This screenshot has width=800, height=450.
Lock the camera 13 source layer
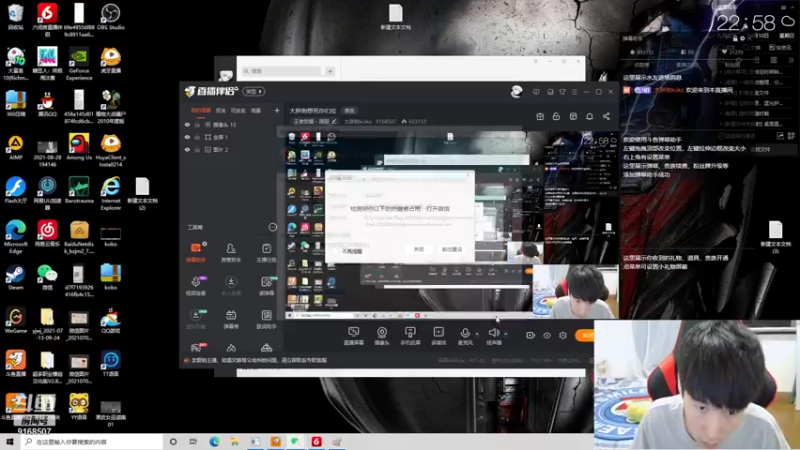click(x=197, y=124)
